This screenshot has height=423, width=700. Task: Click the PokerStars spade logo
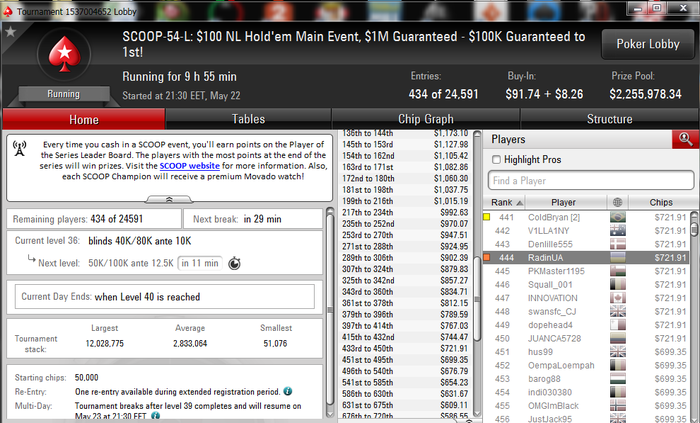click(65, 54)
